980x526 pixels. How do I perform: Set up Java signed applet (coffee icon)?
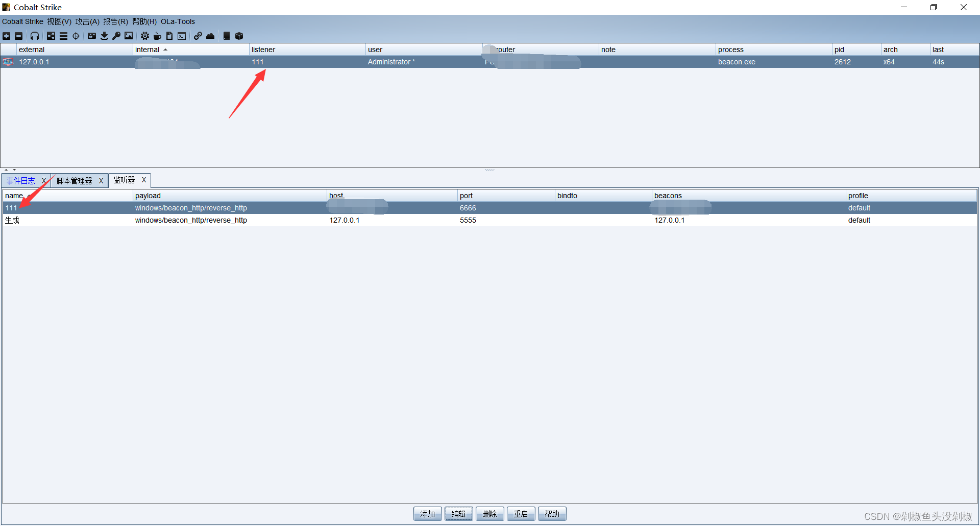[157, 36]
